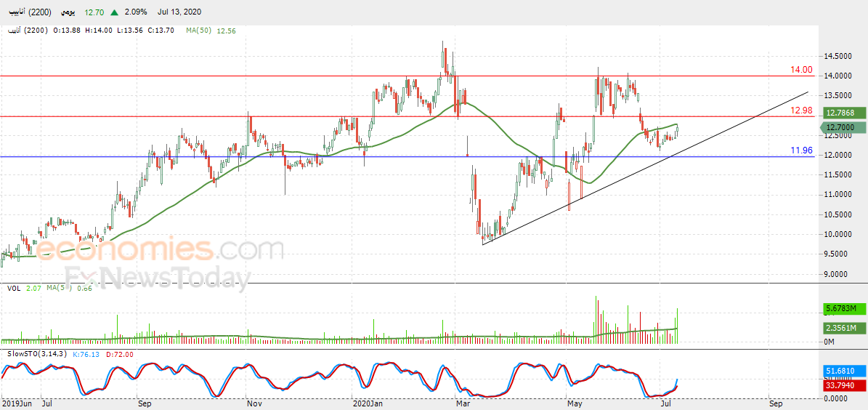
Task: Click the red 14.00 resistance label
Action: tap(802, 70)
